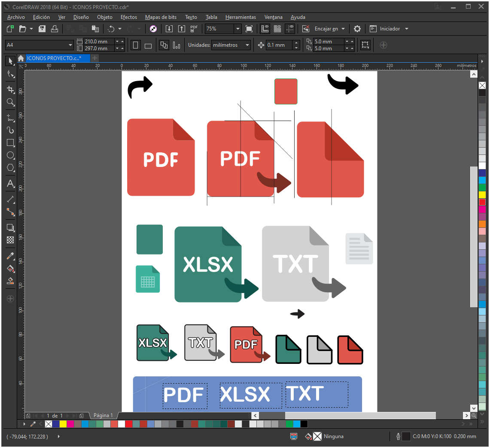Open the Objeto menu

tap(105, 17)
